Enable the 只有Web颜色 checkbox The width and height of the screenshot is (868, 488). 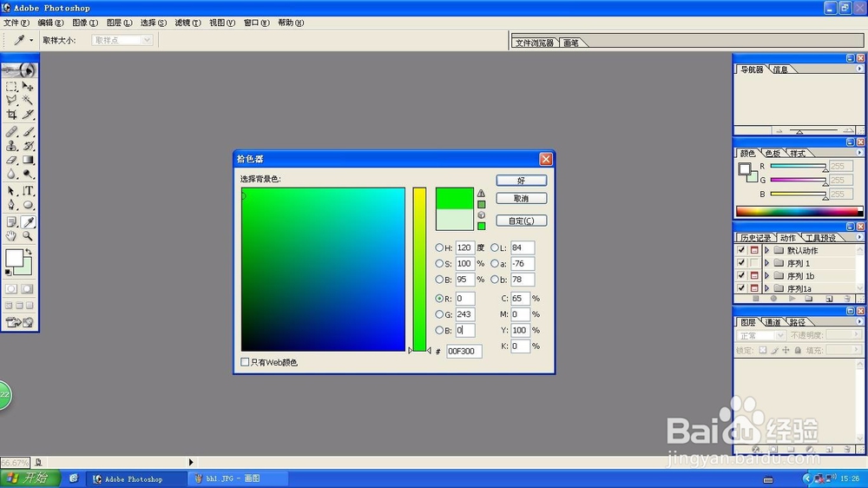(x=245, y=362)
